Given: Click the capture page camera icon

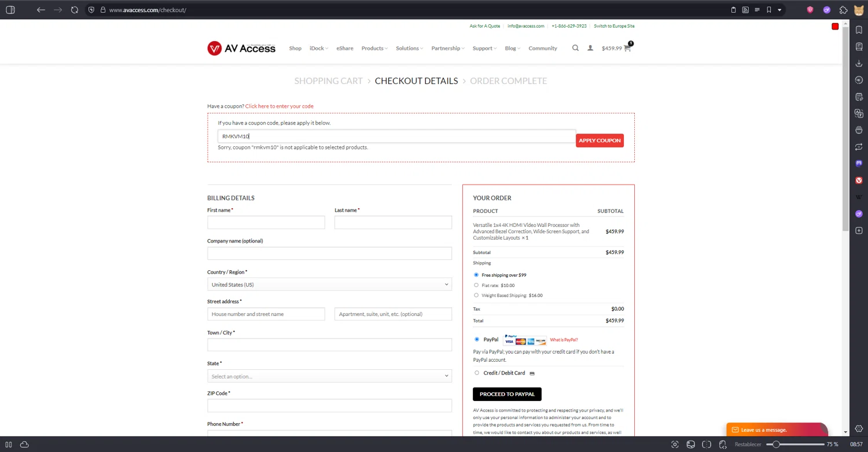Looking at the screenshot, I should coord(675,444).
